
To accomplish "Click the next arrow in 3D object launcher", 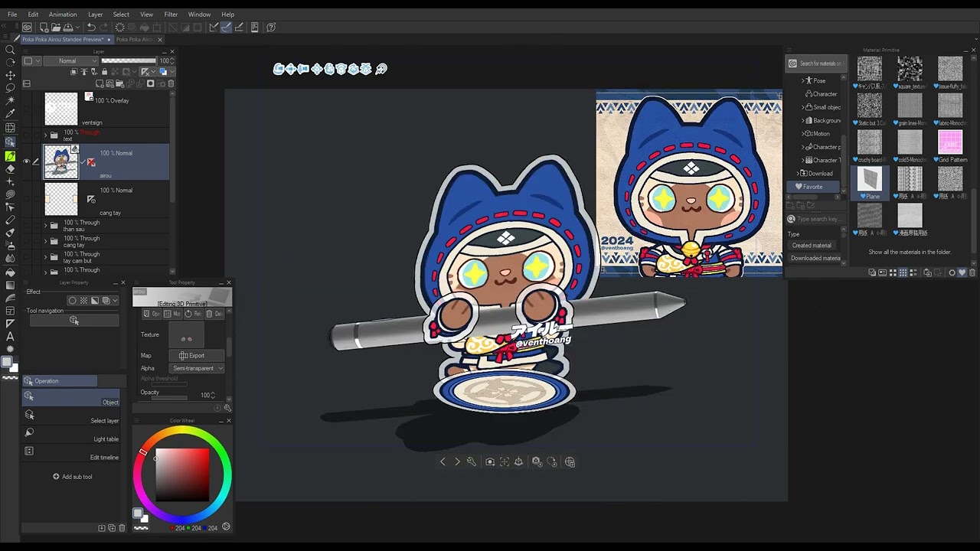I will [457, 461].
